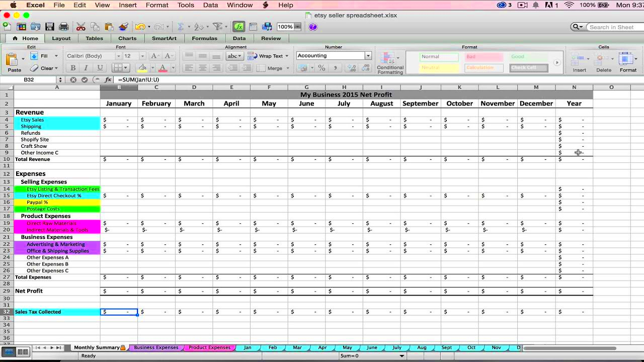Image resolution: width=644 pixels, height=362 pixels.
Task: Click the yellow Fill Color bucket
Action: point(142,68)
